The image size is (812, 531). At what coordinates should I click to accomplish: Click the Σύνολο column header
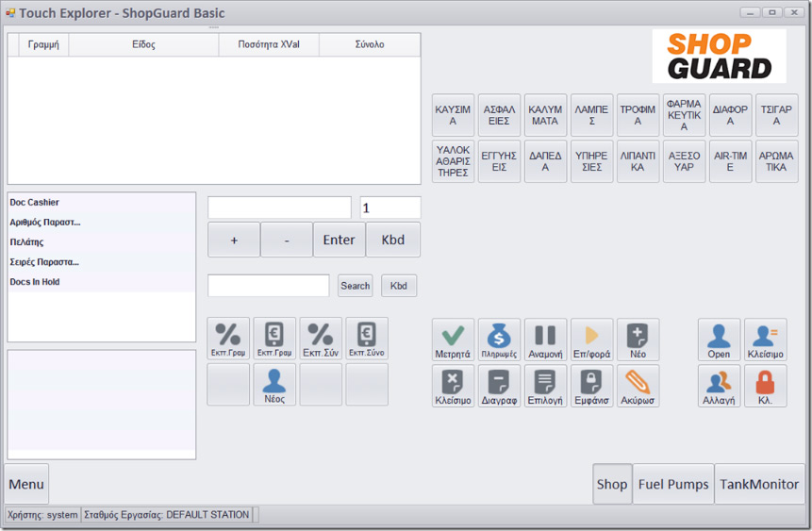(370, 44)
